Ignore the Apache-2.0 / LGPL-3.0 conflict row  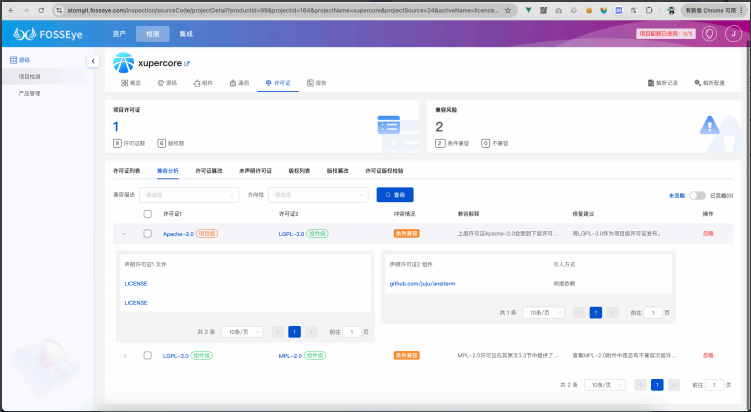pos(708,234)
